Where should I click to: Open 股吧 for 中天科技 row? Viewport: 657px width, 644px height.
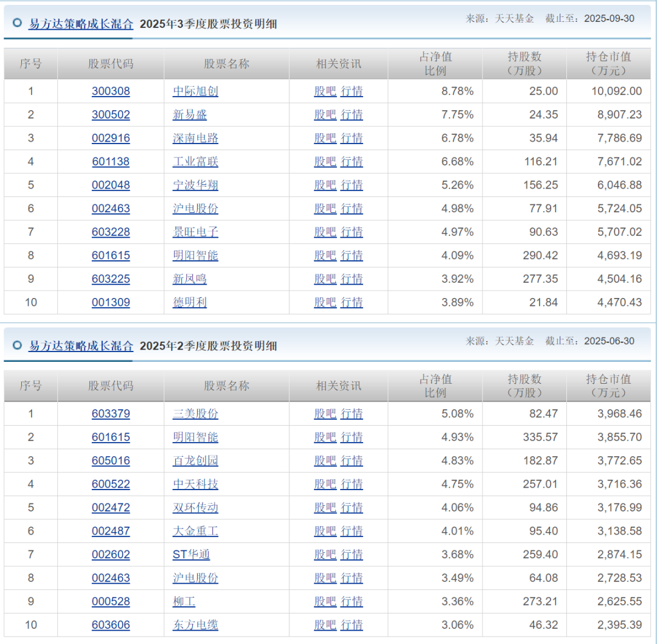pyautogui.click(x=325, y=484)
